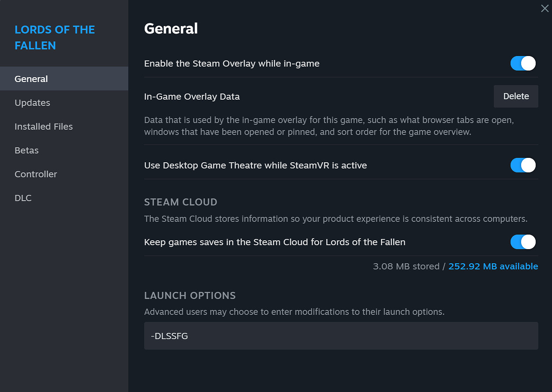552x392 pixels.
Task: Click the 3.08 MB stored text
Action: pos(406,266)
